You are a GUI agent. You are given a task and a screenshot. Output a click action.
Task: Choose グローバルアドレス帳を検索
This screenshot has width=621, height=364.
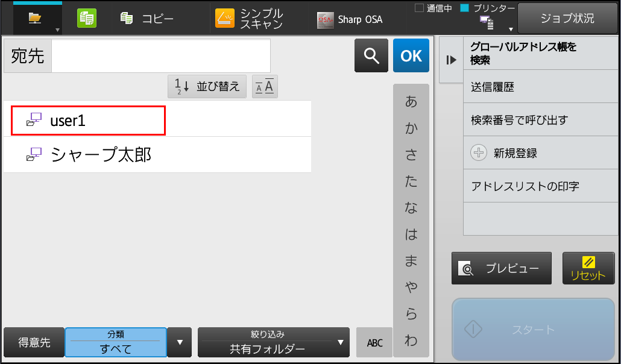(541, 54)
